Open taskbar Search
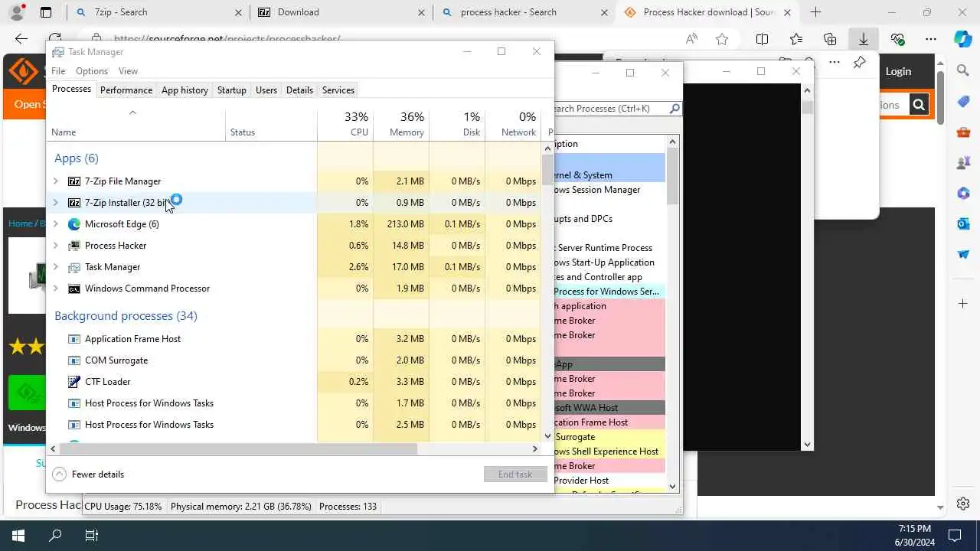Image resolution: width=980 pixels, height=551 pixels. [55, 536]
